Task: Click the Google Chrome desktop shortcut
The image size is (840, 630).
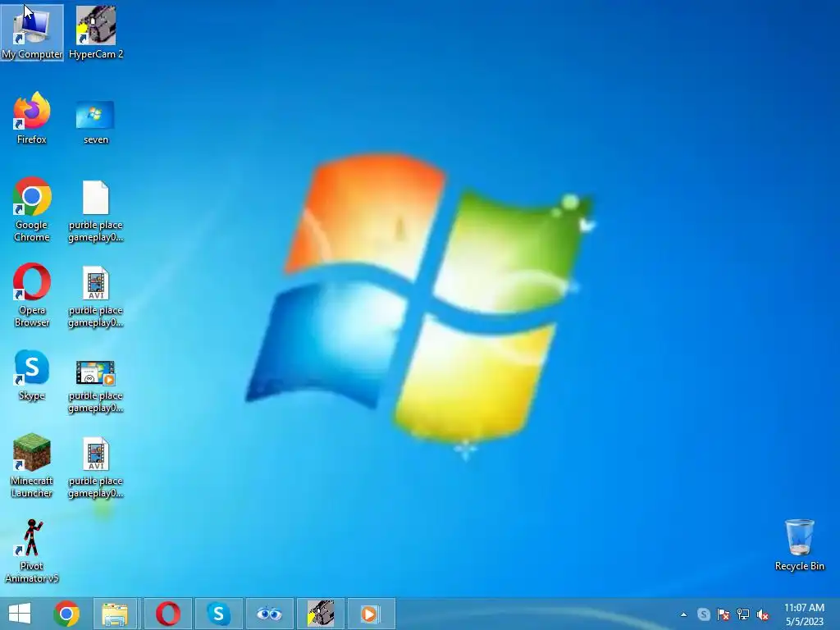Action: (32, 209)
